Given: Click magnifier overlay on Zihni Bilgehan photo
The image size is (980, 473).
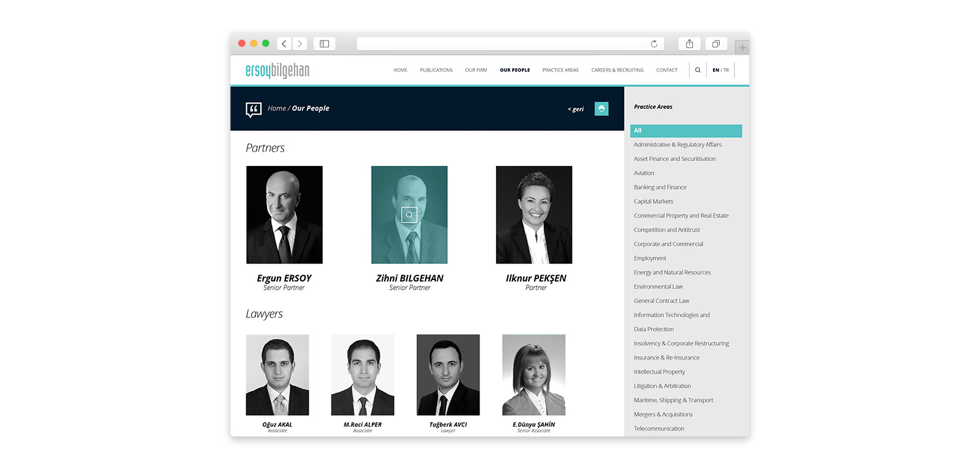Looking at the screenshot, I should (x=409, y=214).
